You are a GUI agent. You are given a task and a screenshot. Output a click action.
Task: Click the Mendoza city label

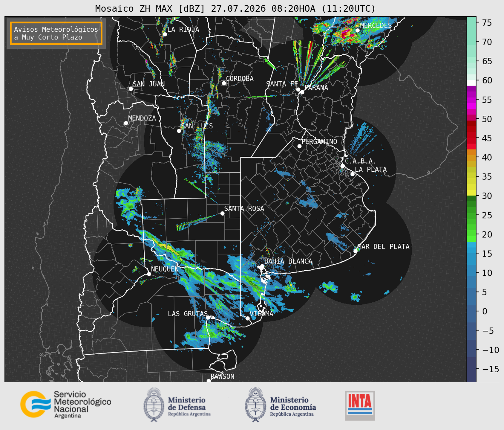pos(142,118)
